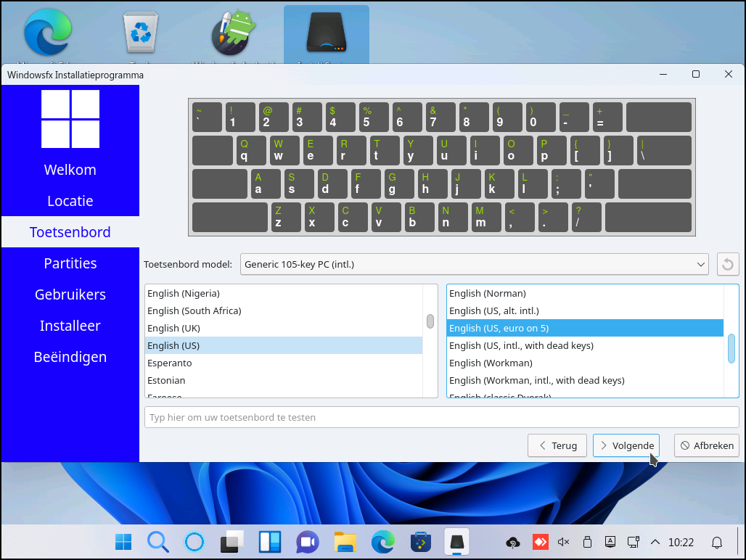The width and height of the screenshot is (746, 560).
Task: Click the muted volume tray icon
Action: click(564, 542)
